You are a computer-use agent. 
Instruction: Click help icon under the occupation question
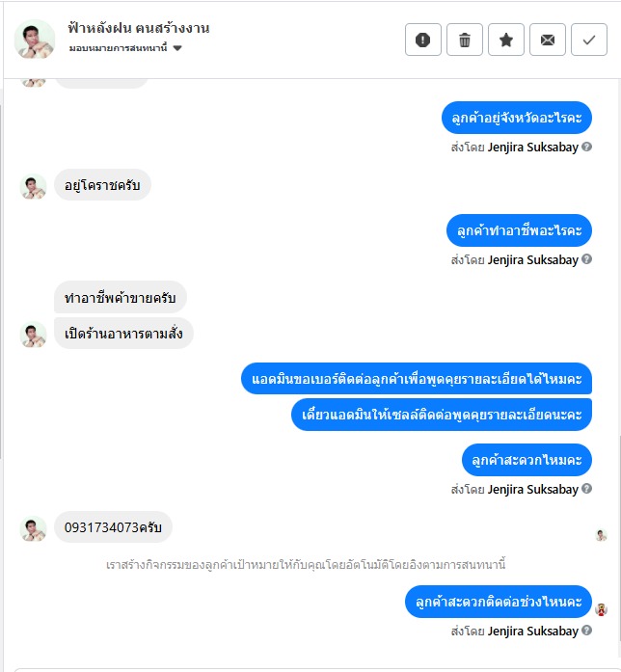click(x=587, y=259)
